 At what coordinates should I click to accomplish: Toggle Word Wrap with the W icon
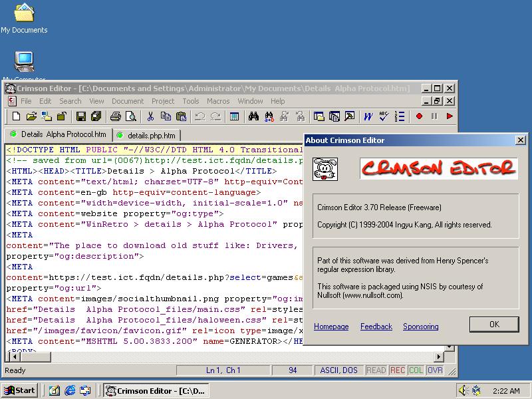368,117
